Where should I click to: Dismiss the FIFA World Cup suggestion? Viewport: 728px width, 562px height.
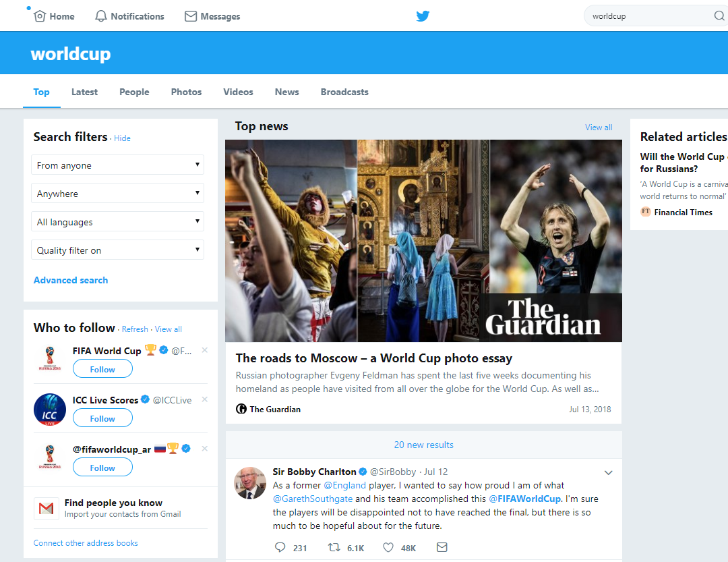tap(205, 350)
